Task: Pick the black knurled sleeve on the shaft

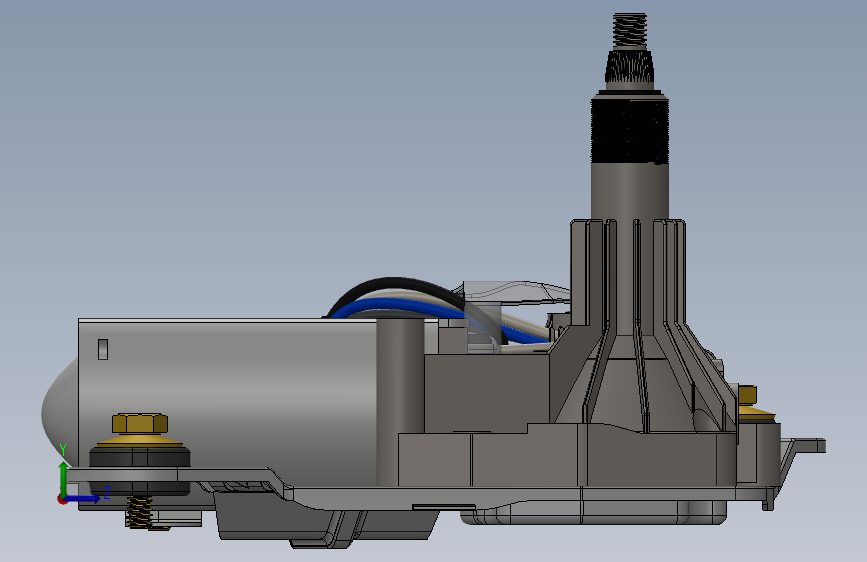Action: [630, 130]
